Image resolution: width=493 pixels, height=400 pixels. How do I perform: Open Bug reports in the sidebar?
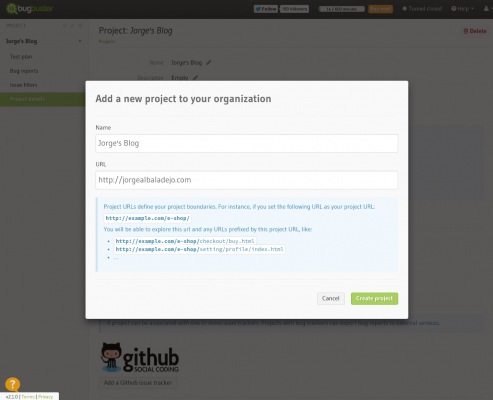coord(24,71)
